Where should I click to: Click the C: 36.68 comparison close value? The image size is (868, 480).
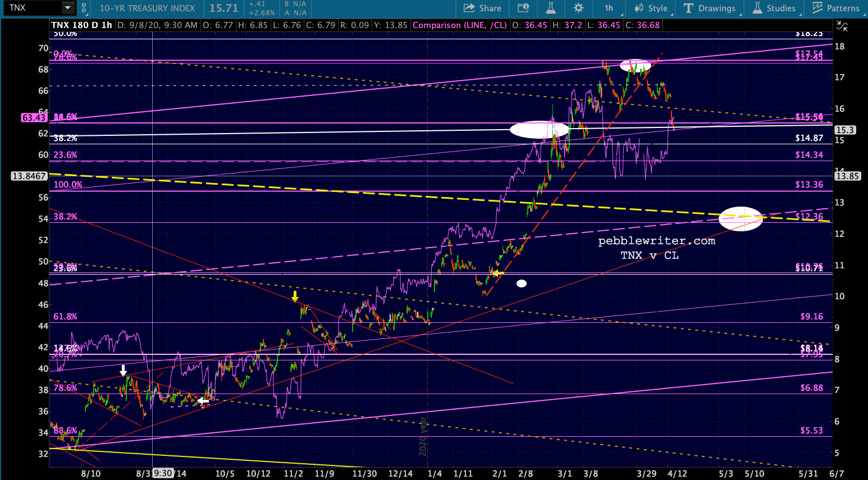point(643,25)
